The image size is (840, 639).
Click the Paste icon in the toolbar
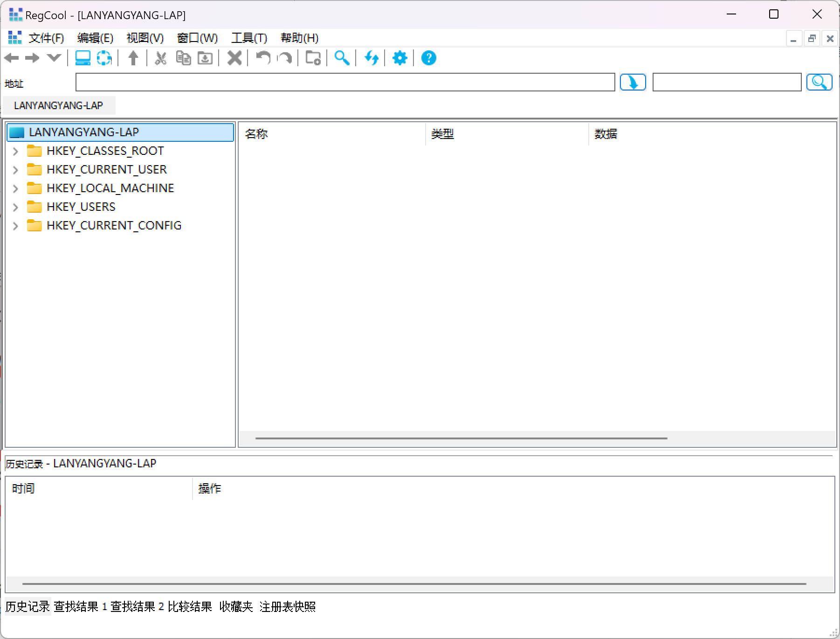click(205, 58)
